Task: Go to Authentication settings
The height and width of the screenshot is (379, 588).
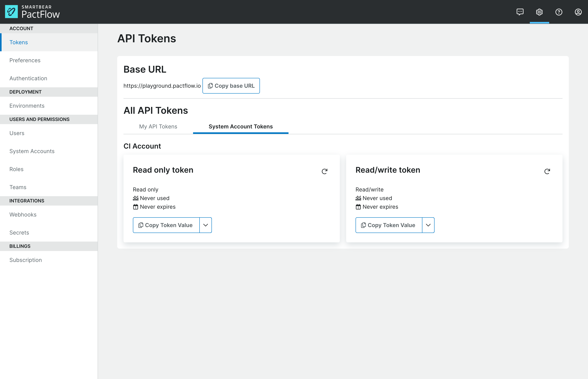Action: (28, 78)
